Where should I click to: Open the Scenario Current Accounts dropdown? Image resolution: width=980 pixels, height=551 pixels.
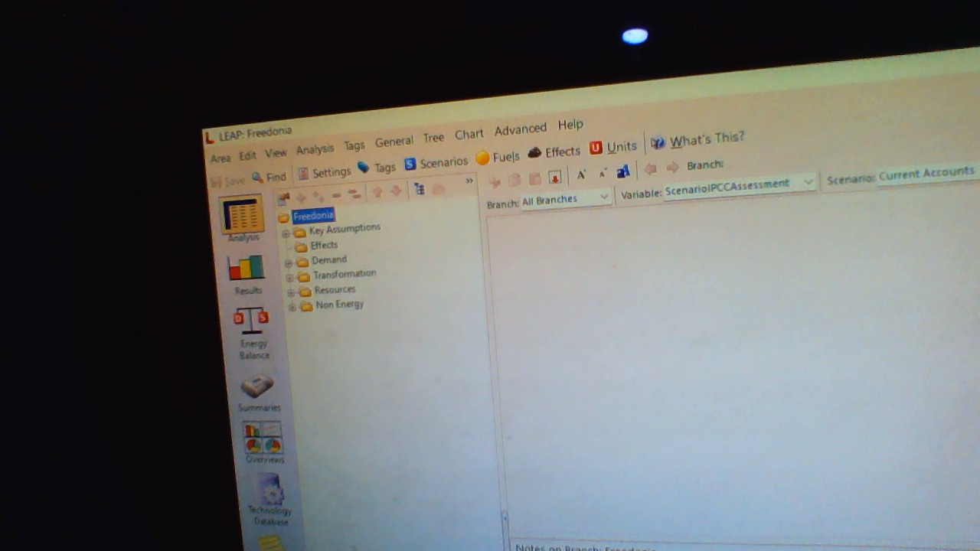[x=929, y=173]
